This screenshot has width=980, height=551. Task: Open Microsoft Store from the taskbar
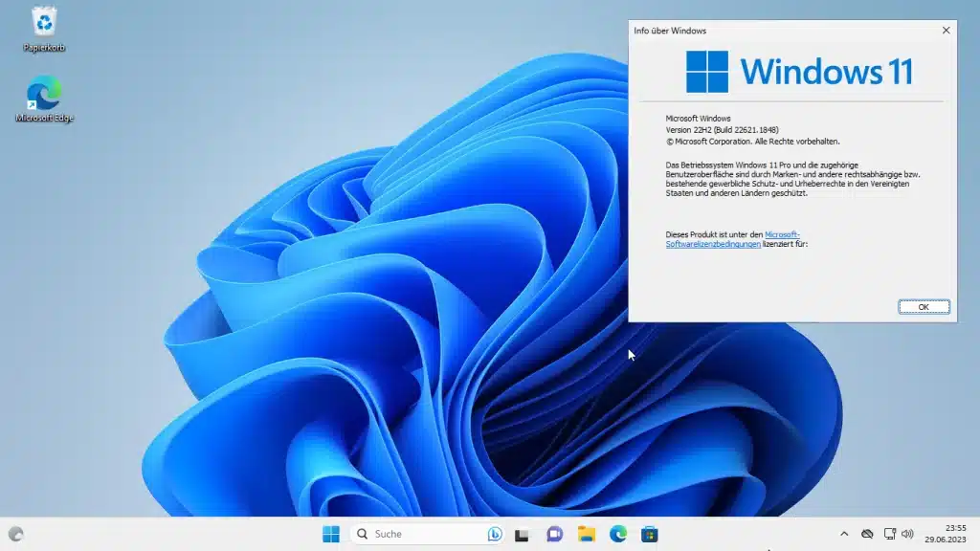coord(650,534)
